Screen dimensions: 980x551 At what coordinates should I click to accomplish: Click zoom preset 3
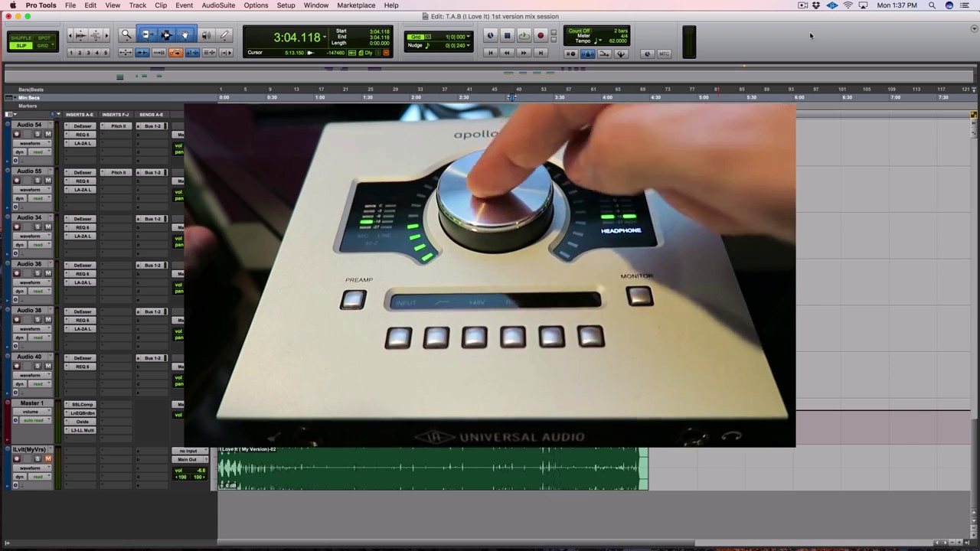[88, 53]
